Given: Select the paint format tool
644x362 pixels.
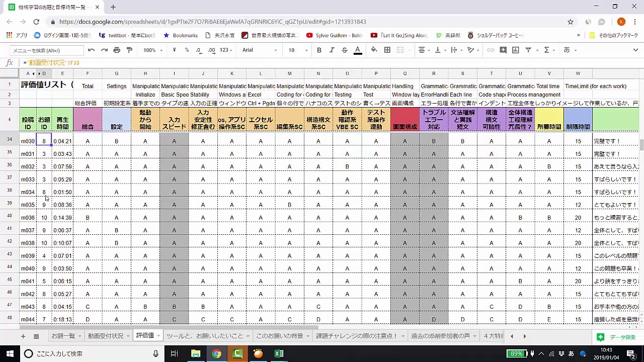Looking at the screenshot, I should [x=129, y=50].
